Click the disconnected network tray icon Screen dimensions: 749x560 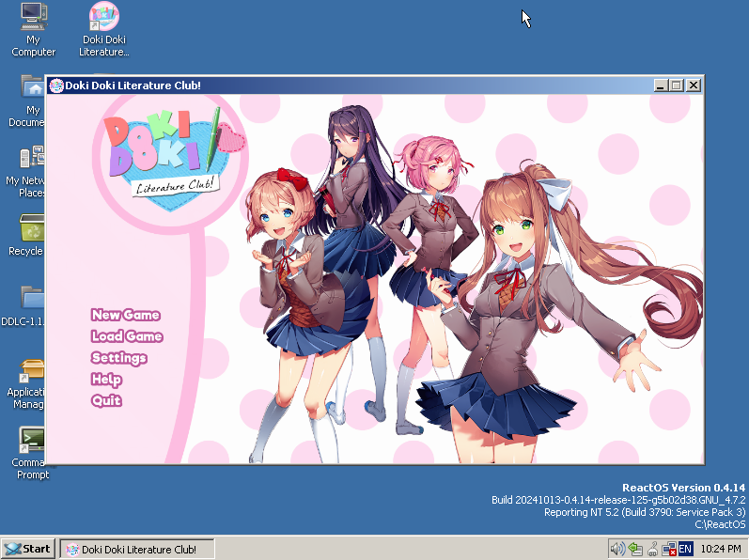[669, 549]
